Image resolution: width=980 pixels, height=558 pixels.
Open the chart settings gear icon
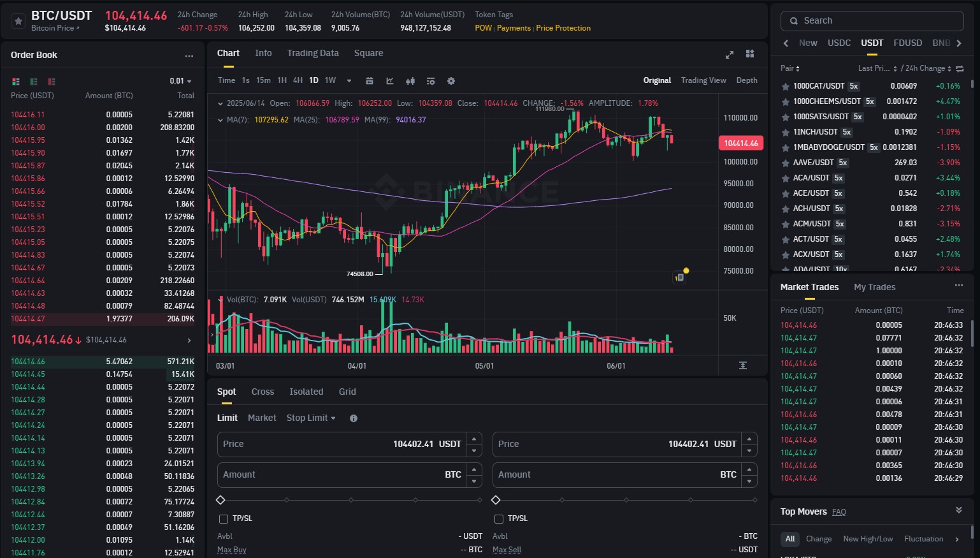tap(450, 81)
